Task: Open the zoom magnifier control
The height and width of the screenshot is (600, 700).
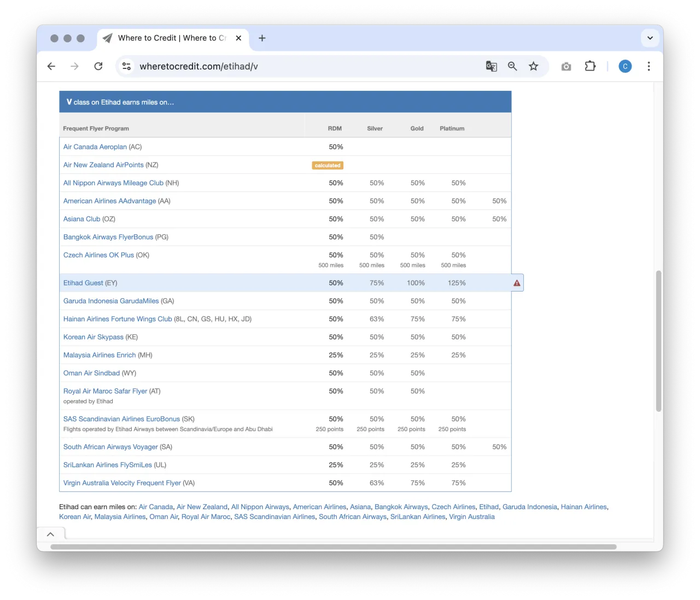Action: (512, 66)
